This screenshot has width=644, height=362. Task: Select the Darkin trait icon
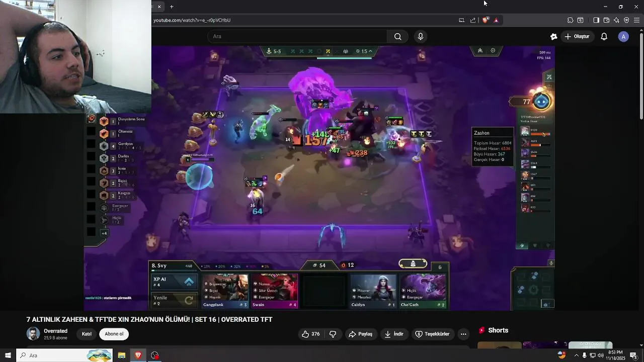[104, 158]
